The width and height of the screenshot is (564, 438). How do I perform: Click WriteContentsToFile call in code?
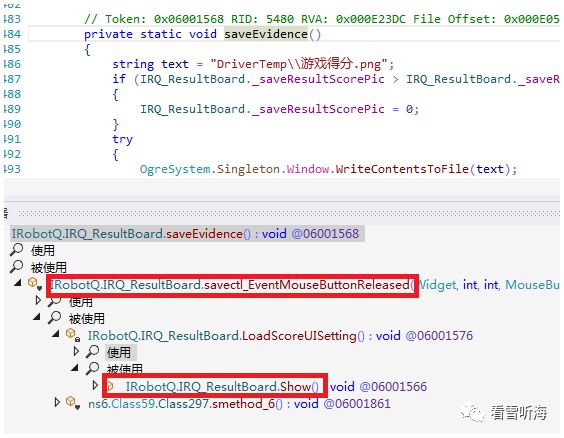pos(402,169)
